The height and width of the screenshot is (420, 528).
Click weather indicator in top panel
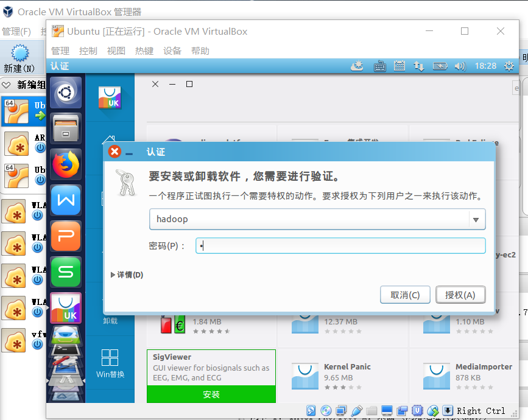(357, 66)
